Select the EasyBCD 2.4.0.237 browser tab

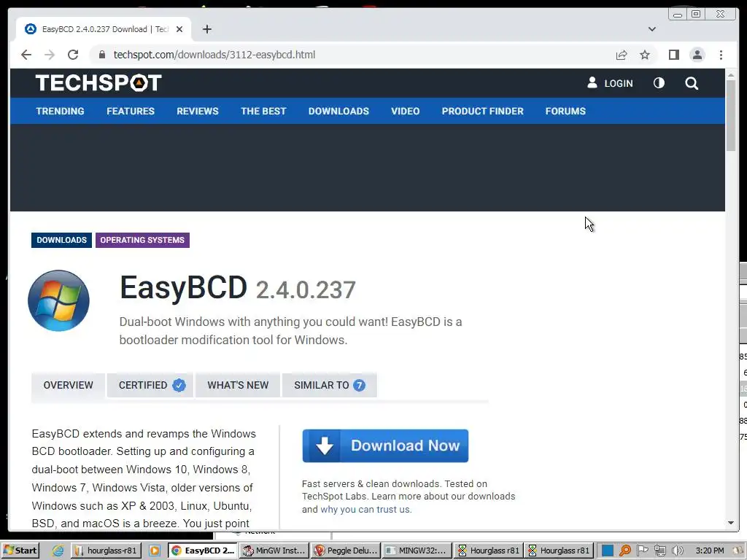pos(104,29)
